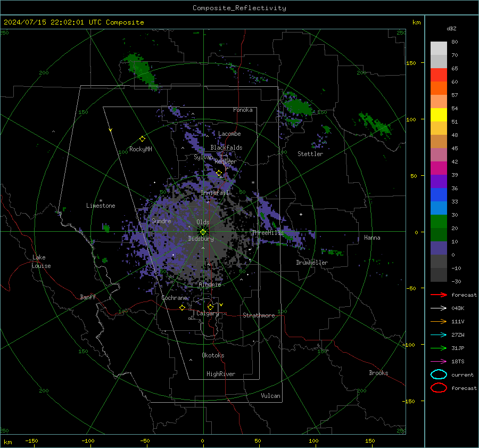The width and height of the screenshot is (479, 448).
Task: Click the HighRiver label
Action: 221,374
